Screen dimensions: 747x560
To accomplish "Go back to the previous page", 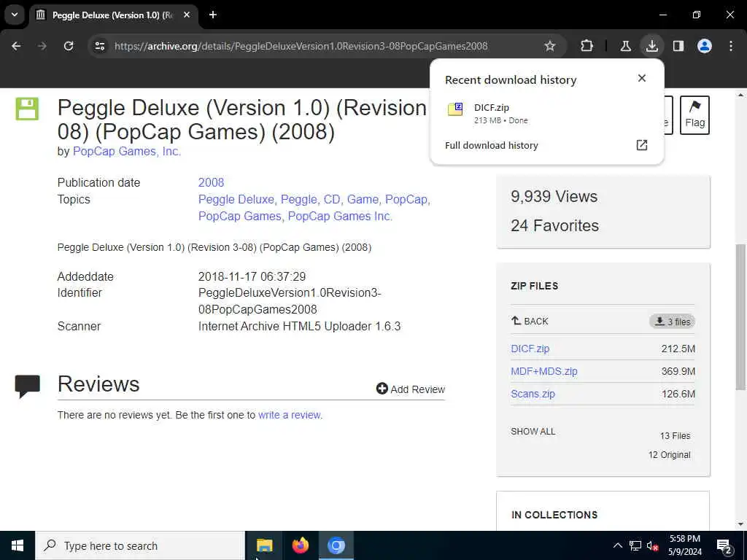I will click(16, 46).
